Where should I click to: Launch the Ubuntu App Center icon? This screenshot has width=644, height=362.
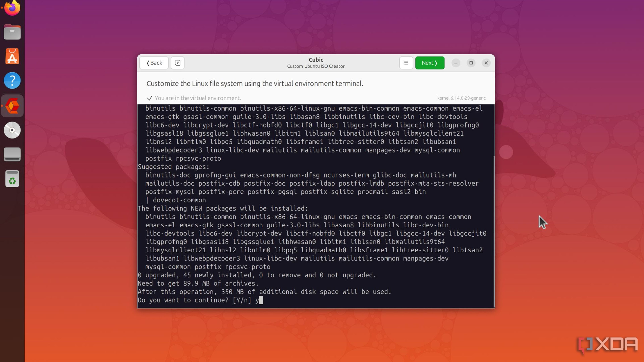point(12,56)
